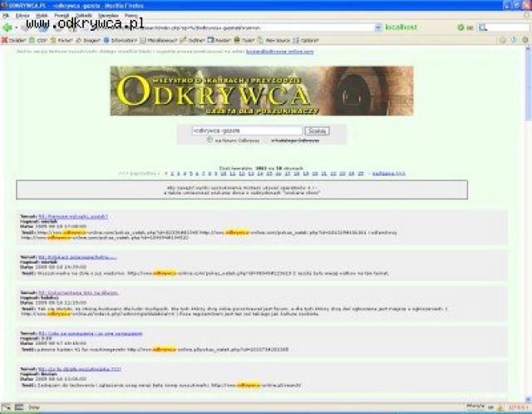The height and width of the screenshot is (414, 532).
Task: Open fifth search result topic link
Action: (80, 369)
